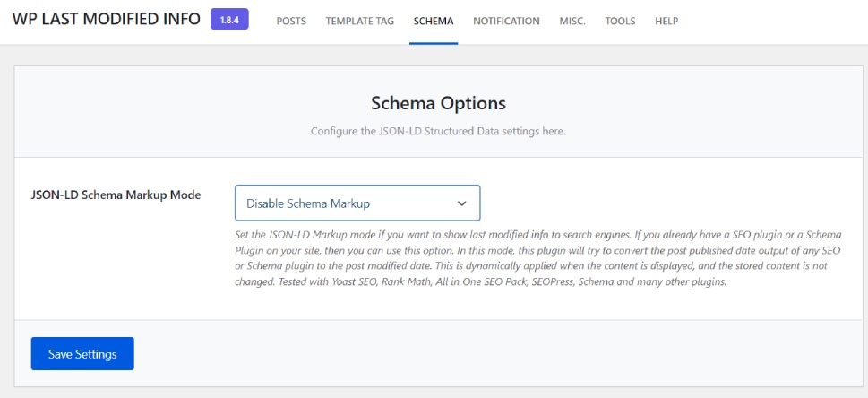Click the 1.8.4 version badge
868x398 pixels.
[229, 20]
